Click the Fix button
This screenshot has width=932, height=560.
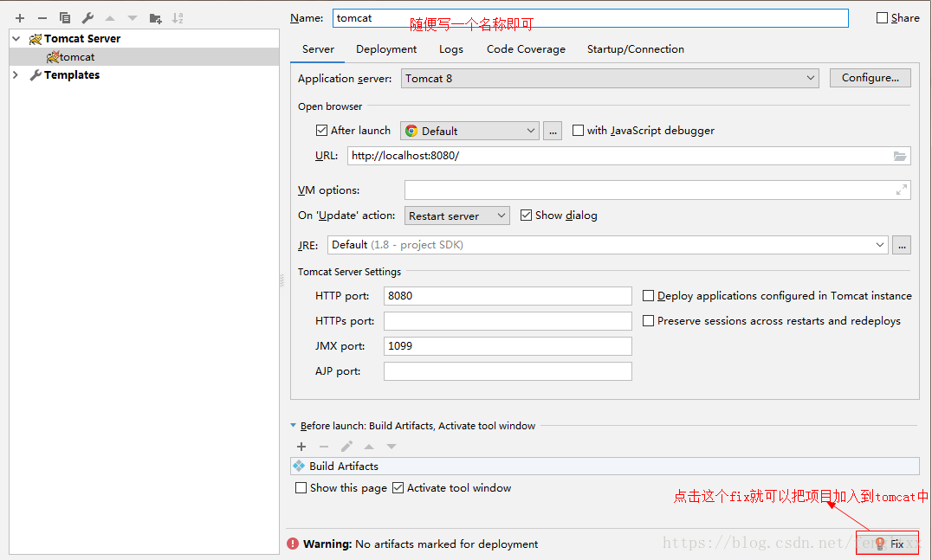click(888, 544)
